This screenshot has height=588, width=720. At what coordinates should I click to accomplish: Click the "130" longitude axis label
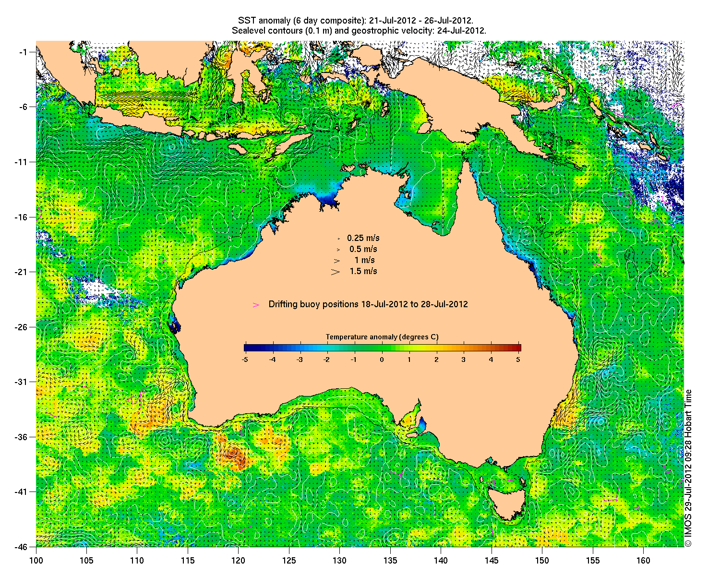tap(339, 561)
